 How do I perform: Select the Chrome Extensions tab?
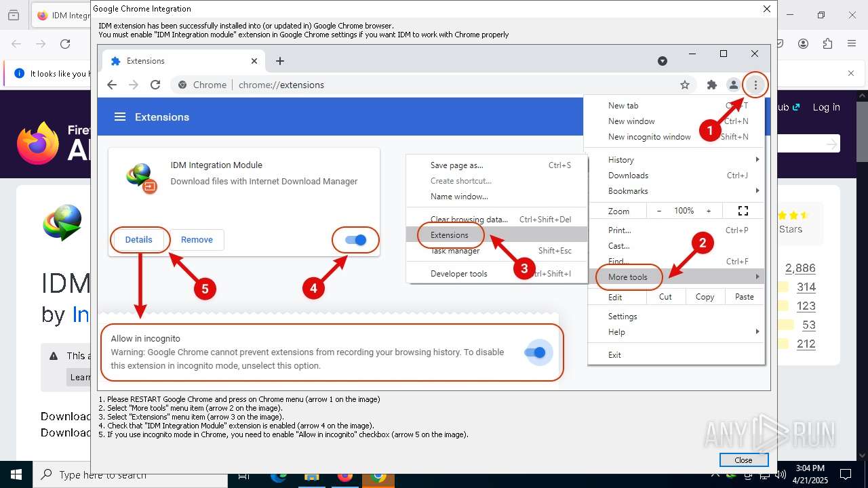point(183,61)
